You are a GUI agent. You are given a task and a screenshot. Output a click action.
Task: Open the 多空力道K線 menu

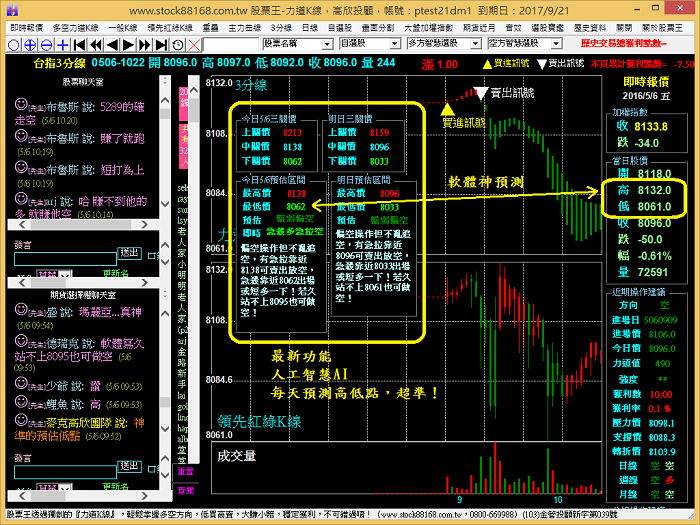(x=75, y=28)
